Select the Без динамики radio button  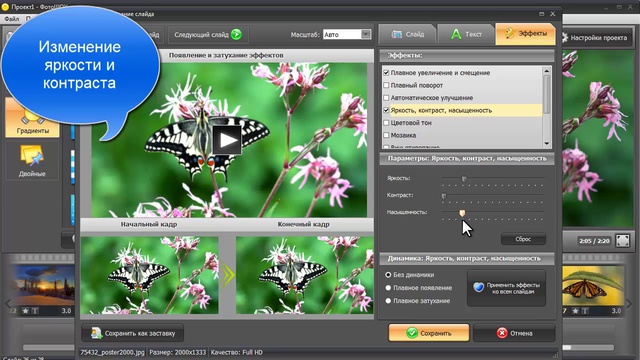[388, 275]
